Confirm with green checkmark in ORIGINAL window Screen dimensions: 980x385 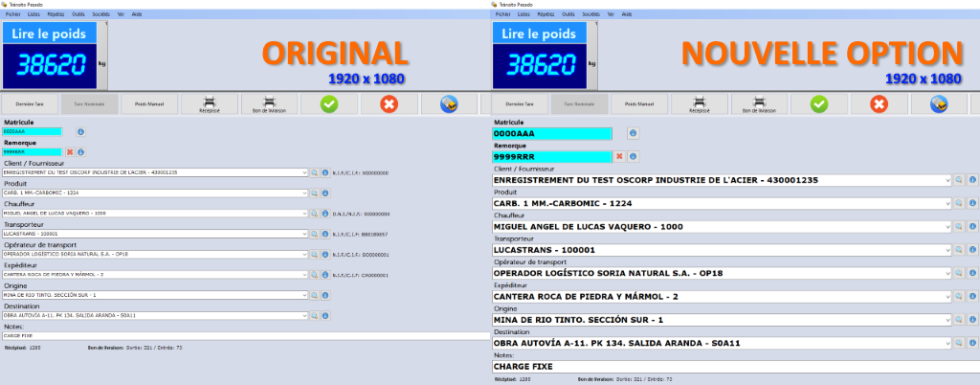pos(329,103)
